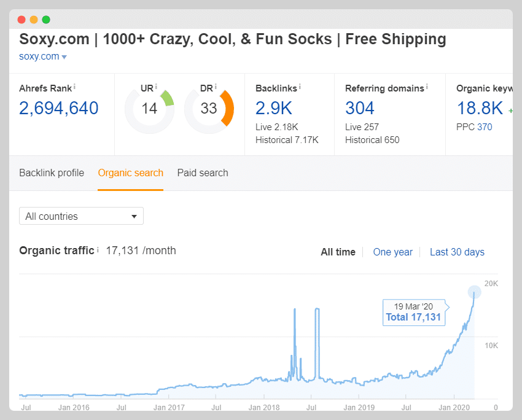Select the Organic search tab
The height and width of the screenshot is (420, 522).
click(x=131, y=173)
